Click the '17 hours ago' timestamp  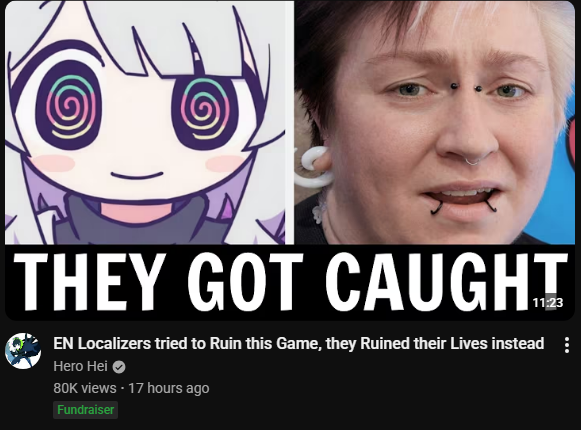[x=169, y=388]
